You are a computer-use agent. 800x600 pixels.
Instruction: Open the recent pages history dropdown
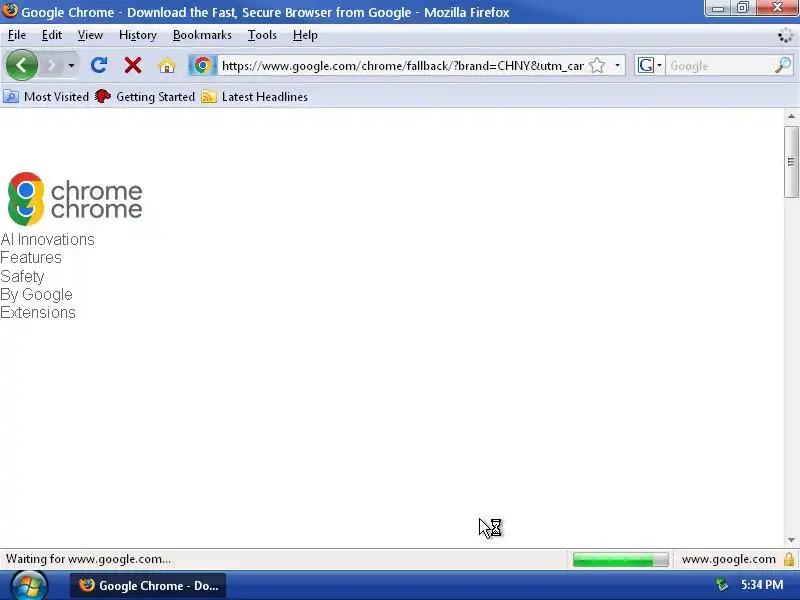point(71,66)
